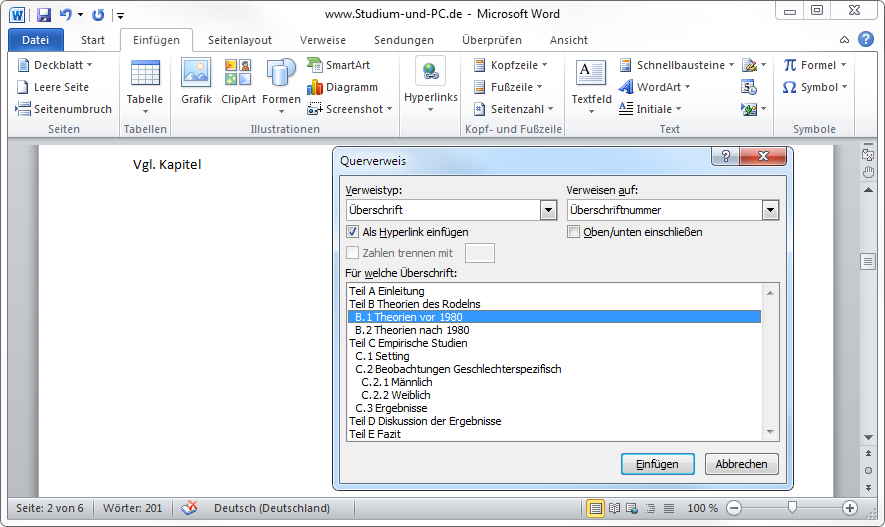Click the 100 % zoom level
This screenshot has width=885, height=527.
point(702,508)
